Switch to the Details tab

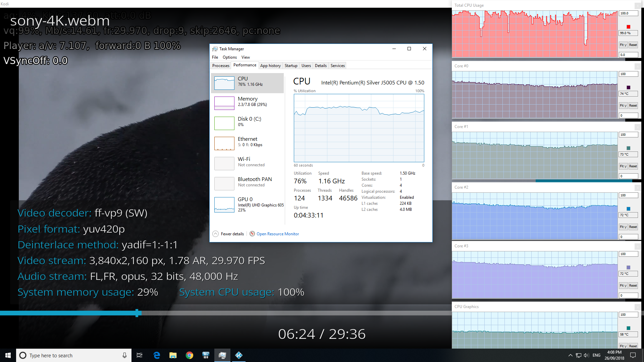tap(321, 66)
